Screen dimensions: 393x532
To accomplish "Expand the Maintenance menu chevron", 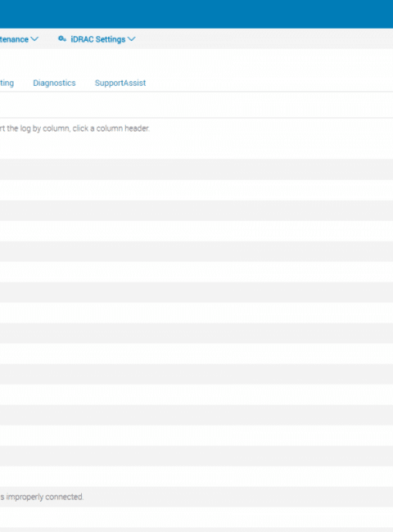I will 34,39.
